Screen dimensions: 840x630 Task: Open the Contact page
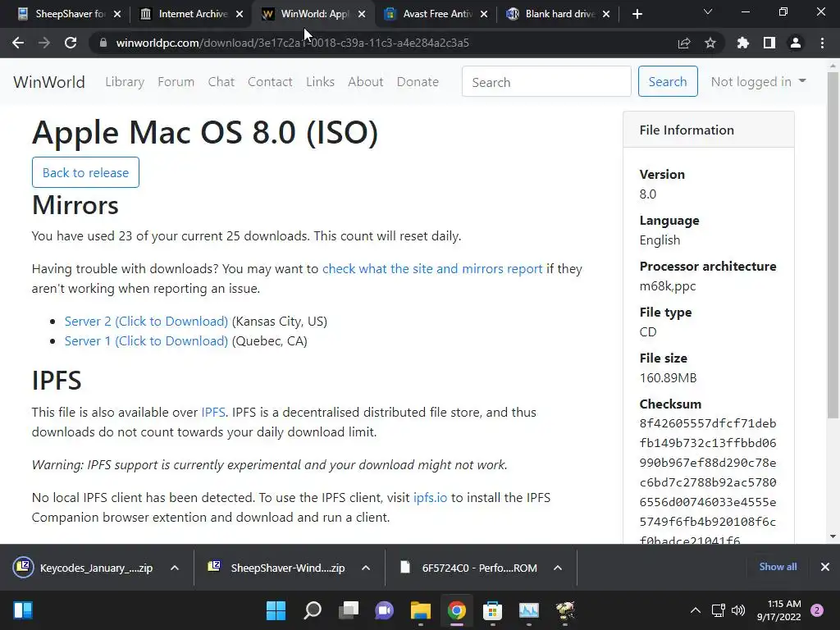[270, 82]
